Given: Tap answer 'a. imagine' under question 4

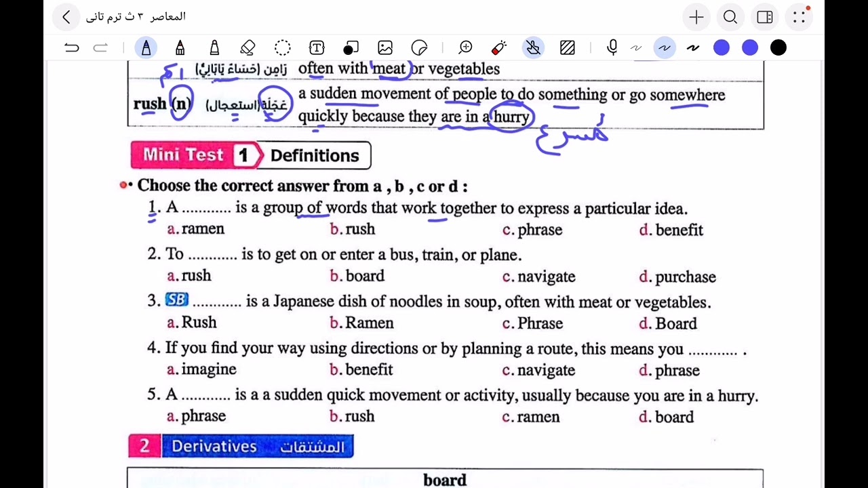Looking at the screenshot, I should (x=202, y=369).
